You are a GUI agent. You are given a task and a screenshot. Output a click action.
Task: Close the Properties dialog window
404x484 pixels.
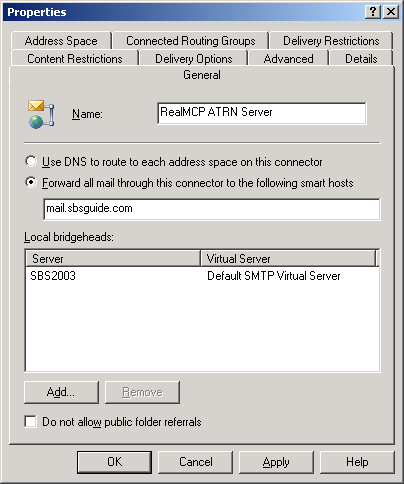390,12
